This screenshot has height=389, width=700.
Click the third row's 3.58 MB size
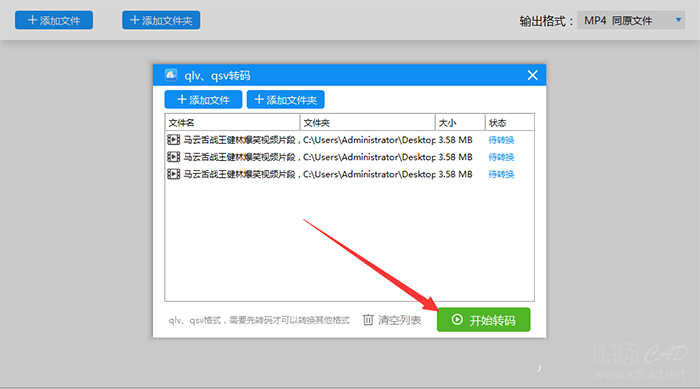(455, 174)
